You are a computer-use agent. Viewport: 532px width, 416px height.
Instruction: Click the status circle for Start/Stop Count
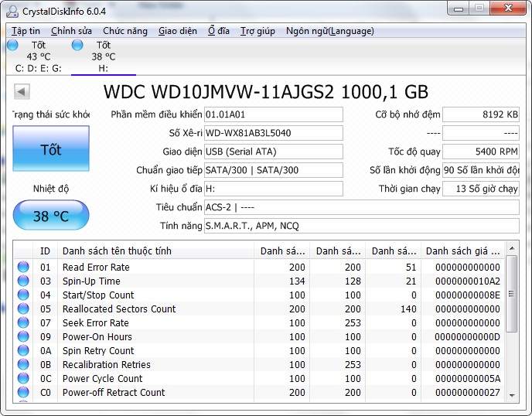tap(23, 295)
